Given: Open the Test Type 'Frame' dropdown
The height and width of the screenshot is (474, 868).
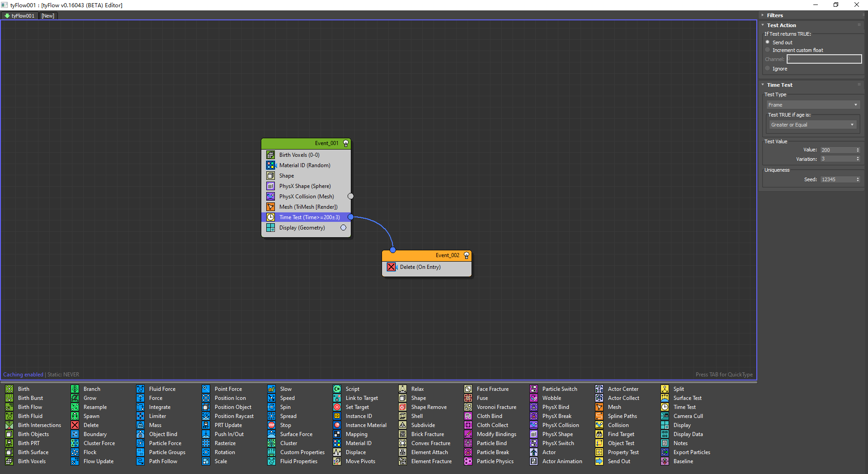Looking at the screenshot, I should [x=812, y=105].
